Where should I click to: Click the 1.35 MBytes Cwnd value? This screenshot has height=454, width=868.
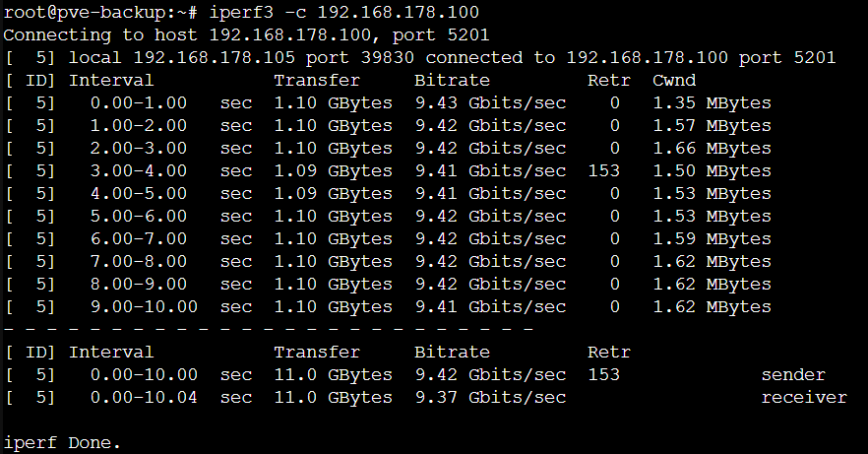click(x=712, y=103)
